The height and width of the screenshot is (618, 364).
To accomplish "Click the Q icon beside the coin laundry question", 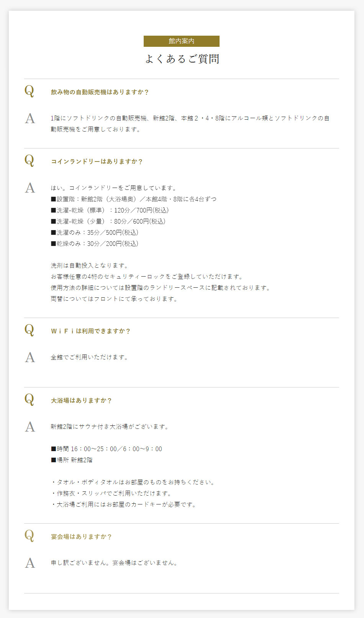I will click(x=30, y=161).
